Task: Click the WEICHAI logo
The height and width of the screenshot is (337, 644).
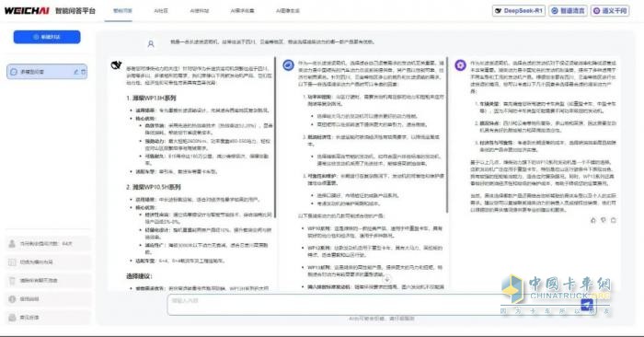Action: click(x=27, y=11)
